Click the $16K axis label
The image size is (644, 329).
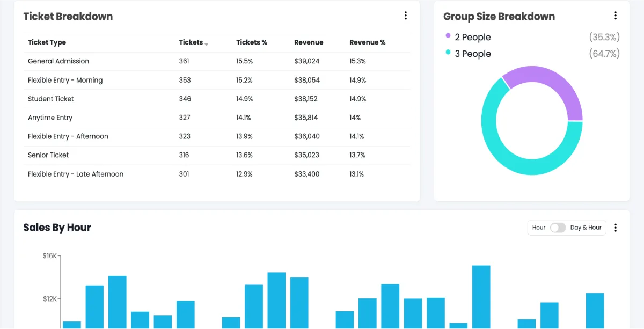coord(49,256)
